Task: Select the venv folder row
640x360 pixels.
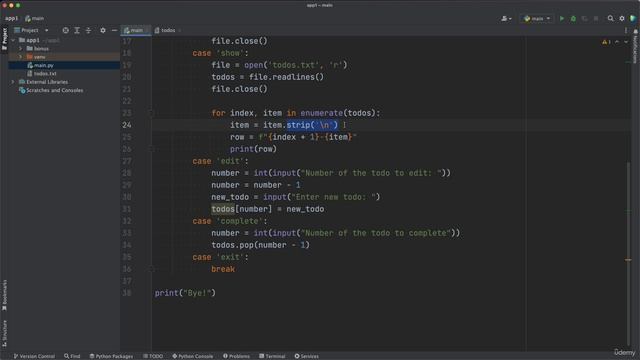Action: pyautogui.click(x=64, y=57)
